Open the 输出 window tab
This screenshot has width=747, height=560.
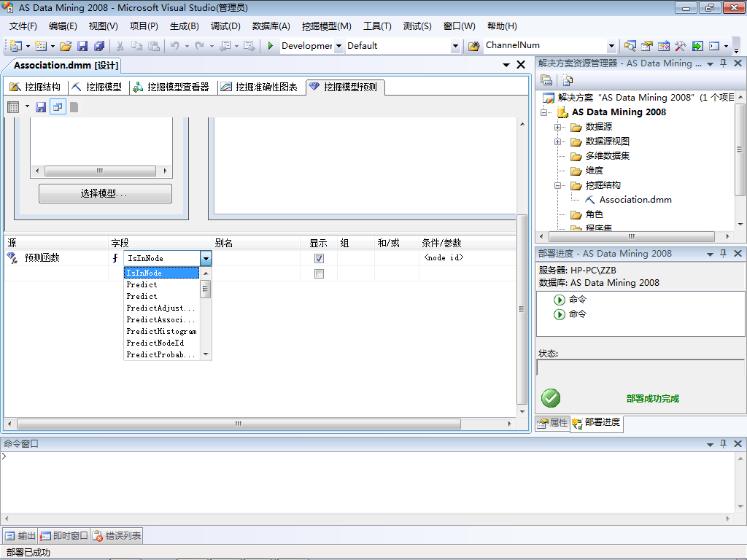(20, 536)
